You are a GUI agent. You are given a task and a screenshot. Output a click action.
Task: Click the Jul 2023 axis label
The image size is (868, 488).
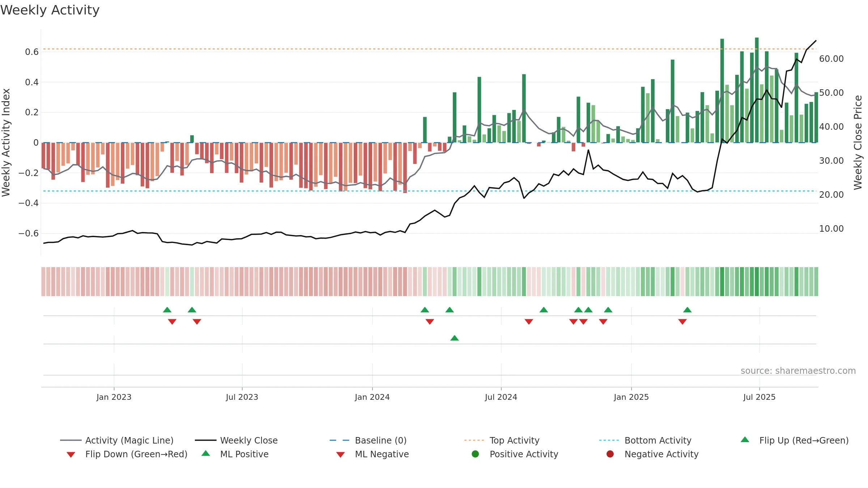click(x=242, y=397)
